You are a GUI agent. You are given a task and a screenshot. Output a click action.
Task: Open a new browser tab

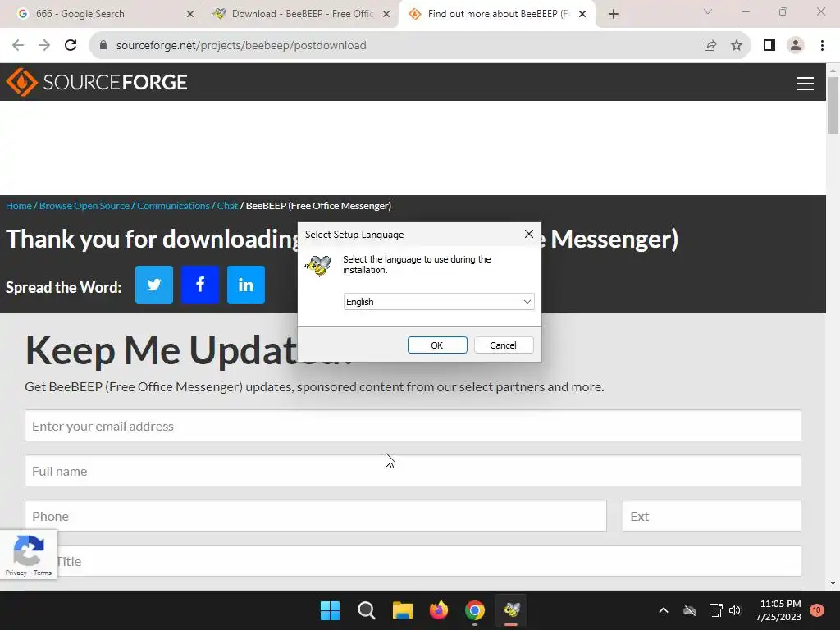click(x=614, y=14)
